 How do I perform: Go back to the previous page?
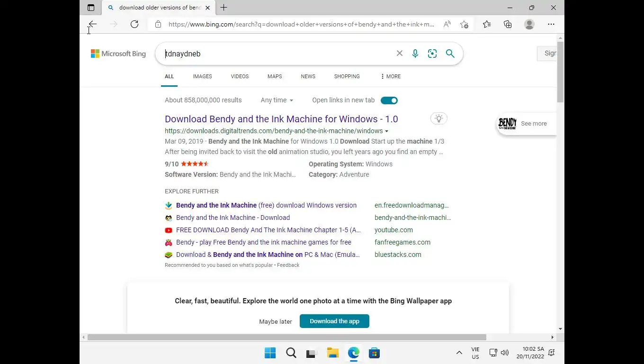coord(92,24)
